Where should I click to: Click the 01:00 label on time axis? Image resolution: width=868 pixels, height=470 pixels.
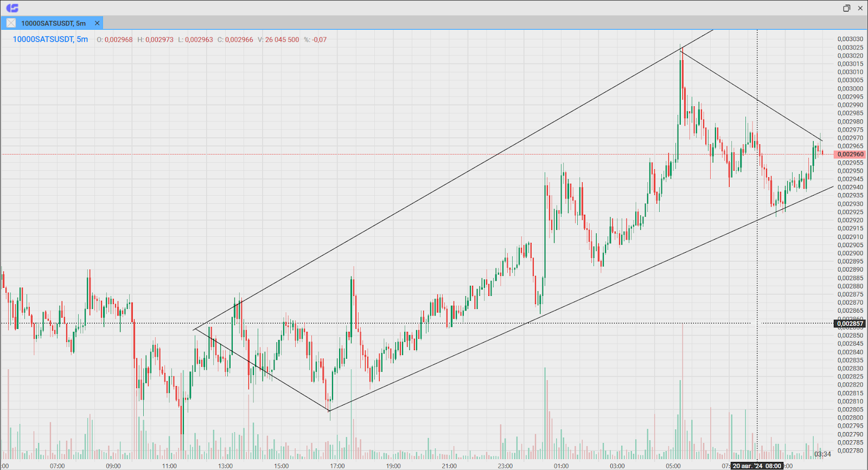(561, 466)
